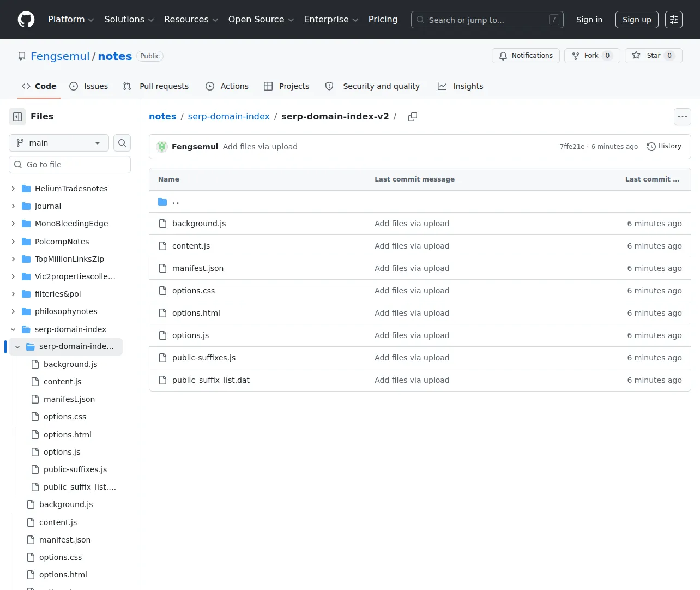The image size is (700, 590).
Task: Expand the Journal folder chevron
Action: 13,206
